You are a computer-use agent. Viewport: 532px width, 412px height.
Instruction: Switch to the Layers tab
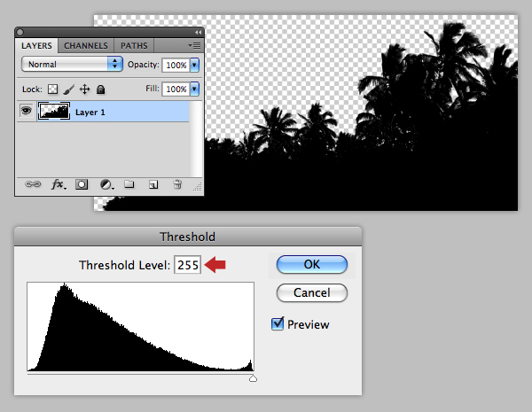pyautogui.click(x=36, y=46)
